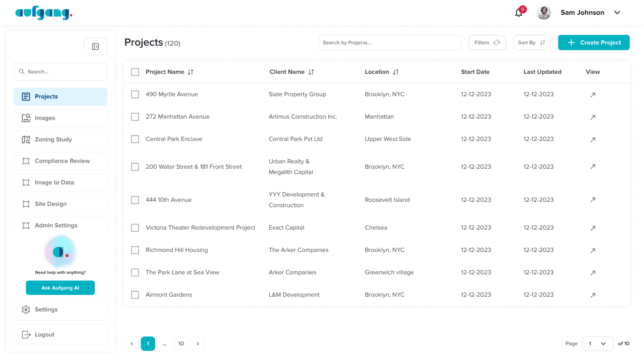Open the page number dropdown
The width and height of the screenshot is (644, 358).
[x=598, y=344]
